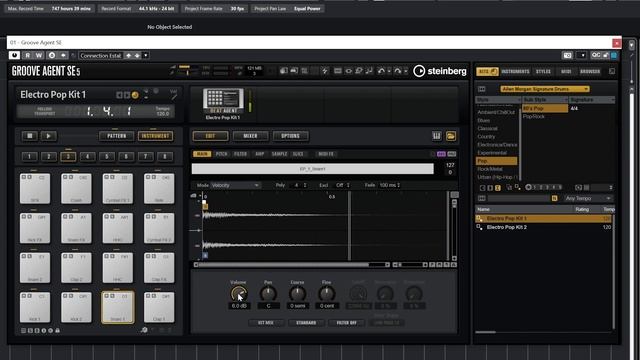Viewport: 640px width, 360px height.
Task: Open the Any Tempo dropdown
Action: [x=588, y=198]
